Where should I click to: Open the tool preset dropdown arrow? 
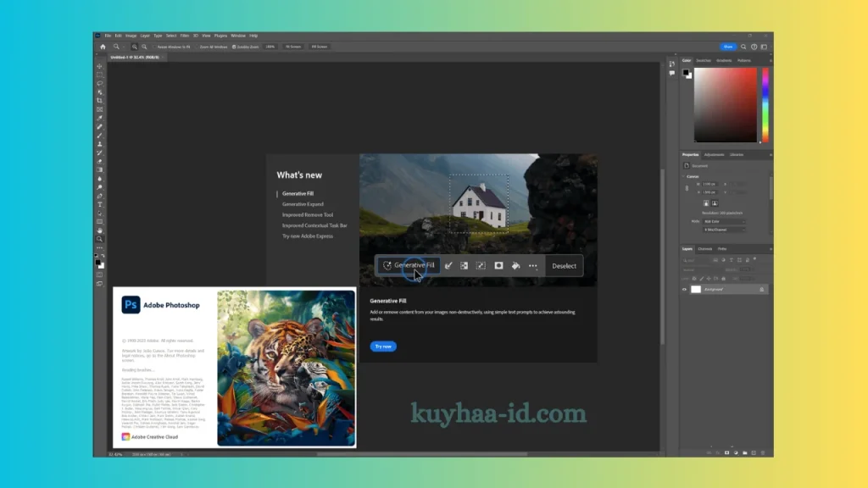[124, 47]
